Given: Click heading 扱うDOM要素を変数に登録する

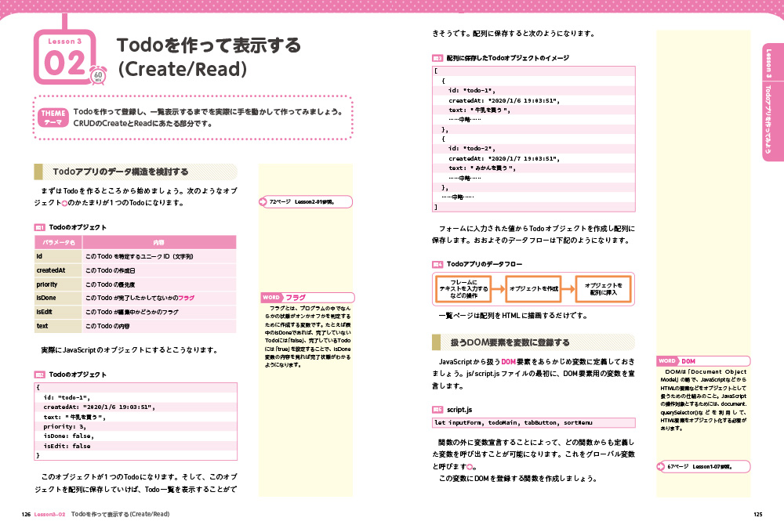Looking at the screenshot, I should [x=510, y=342].
